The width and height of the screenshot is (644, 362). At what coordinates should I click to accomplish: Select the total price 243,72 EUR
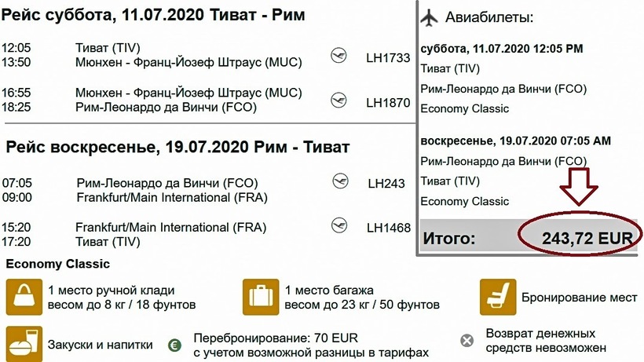point(582,237)
